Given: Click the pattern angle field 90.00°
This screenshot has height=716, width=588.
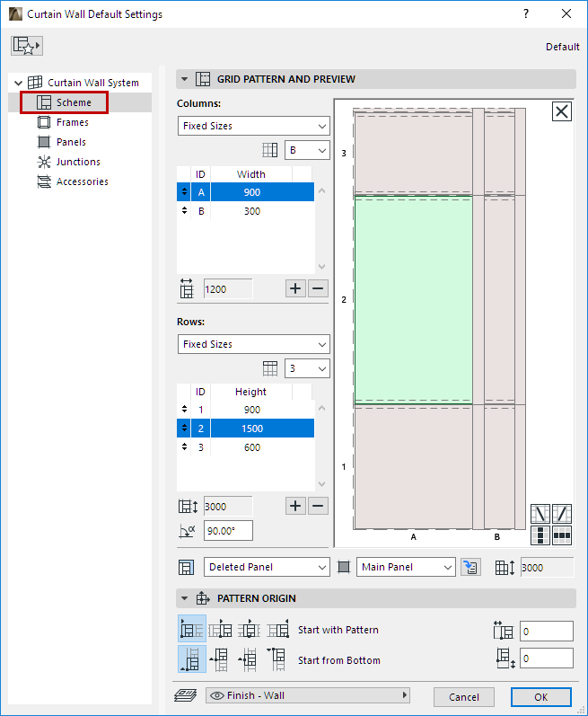Looking at the screenshot, I should (x=228, y=531).
